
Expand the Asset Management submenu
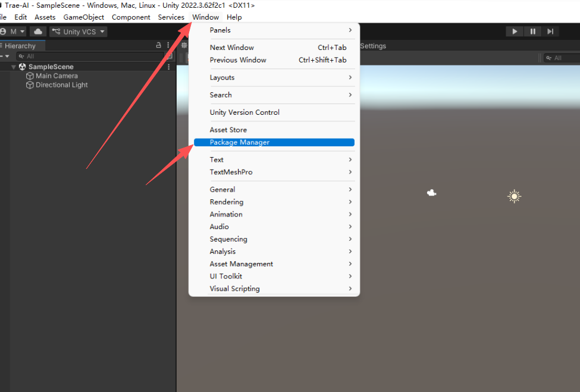(x=274, y=264)
